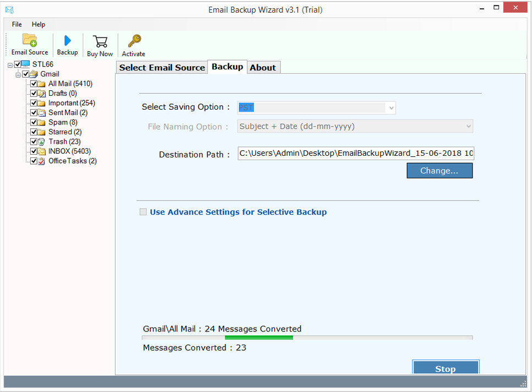Select the Sent Mail (2) folder label
The width and height of the screenshot is (532, 392).
(68, 112)
